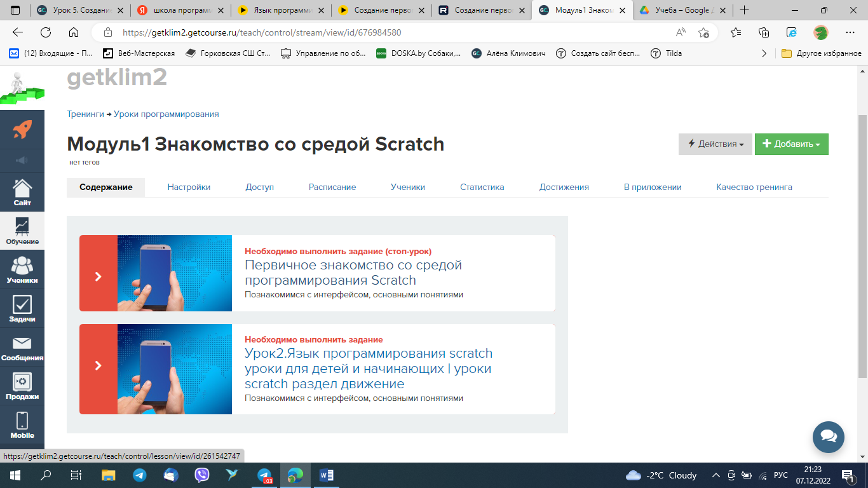Open Telegram from the Windows taskbar
The image size is (868, 488).
click(139, 475)
